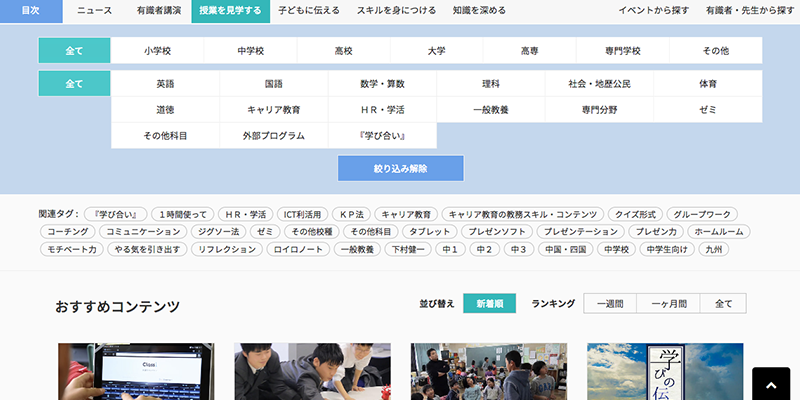The height and width of the screenshot is (400, 800).
Task: Select the 有識者講演 navigation item
Action: pos(158,11)
